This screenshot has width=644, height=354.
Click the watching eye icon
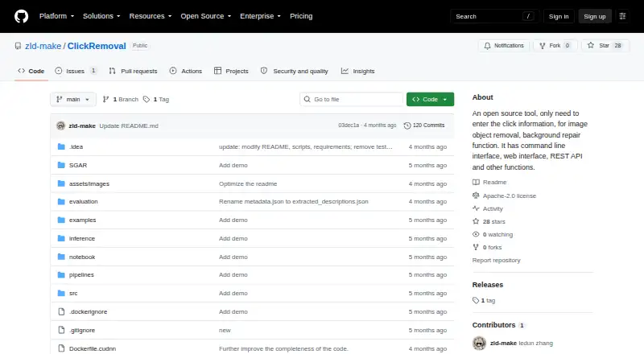476,234
